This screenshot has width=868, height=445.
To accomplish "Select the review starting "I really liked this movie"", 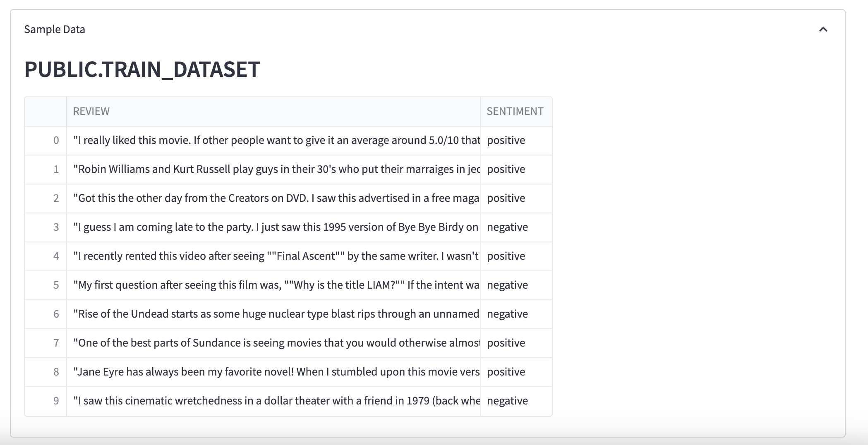I will (273, 140).
